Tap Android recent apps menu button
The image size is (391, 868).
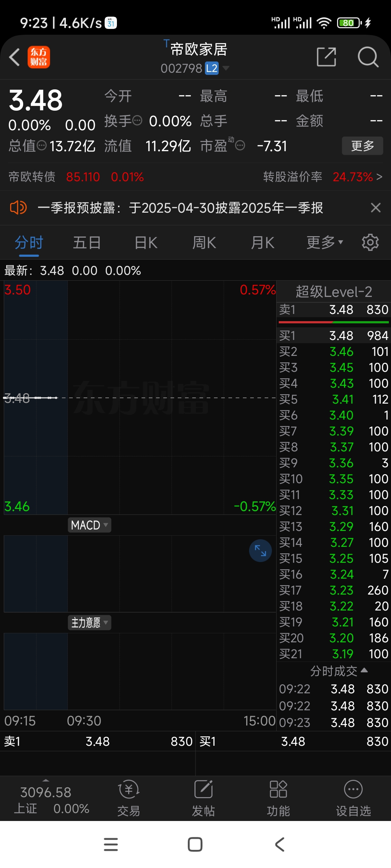click(x=111, y=844)
